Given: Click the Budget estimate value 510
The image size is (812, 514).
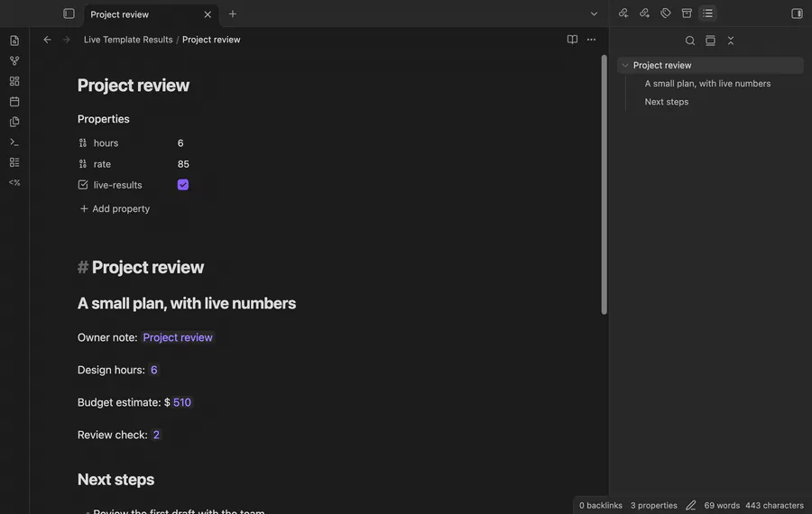Looking at the screenshot, I should (x=181, y=402).
